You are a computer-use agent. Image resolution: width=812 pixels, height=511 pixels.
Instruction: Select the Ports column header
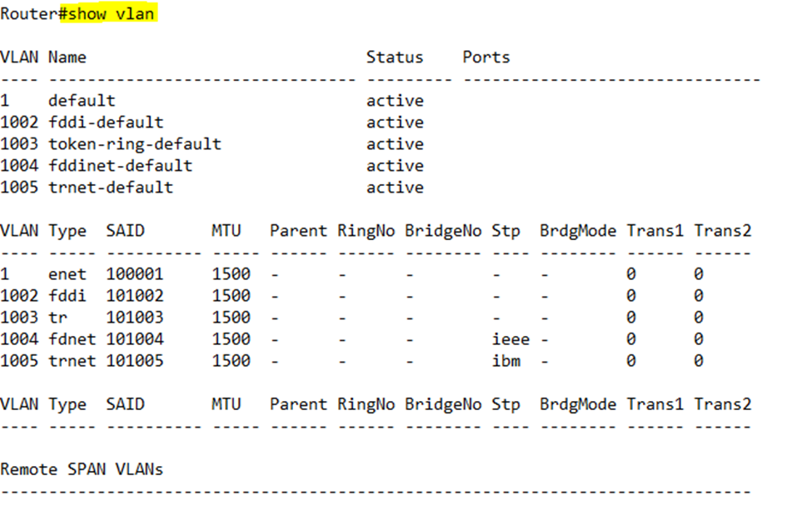click(486, 57)
